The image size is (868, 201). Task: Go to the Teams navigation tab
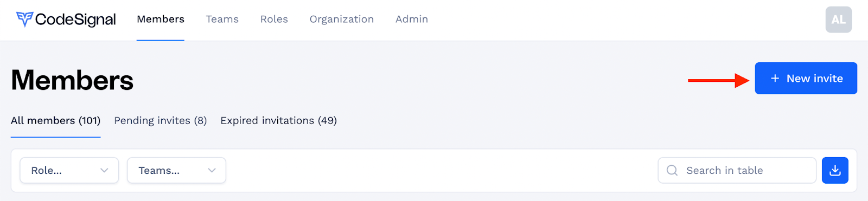click(222, 20)
